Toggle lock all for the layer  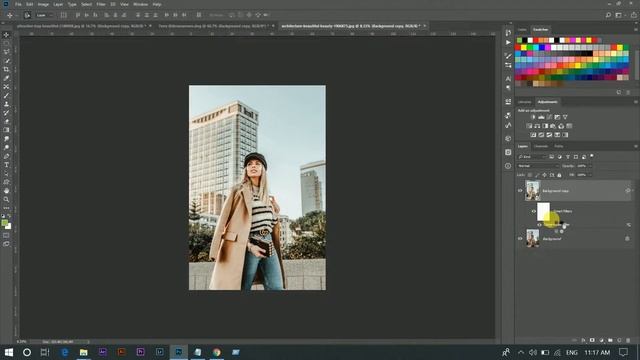pyautogui.click(x=559, y=175)
